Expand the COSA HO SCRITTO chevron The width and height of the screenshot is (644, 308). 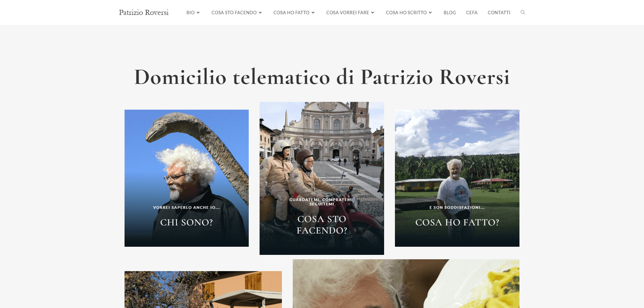tap(430, 13)
